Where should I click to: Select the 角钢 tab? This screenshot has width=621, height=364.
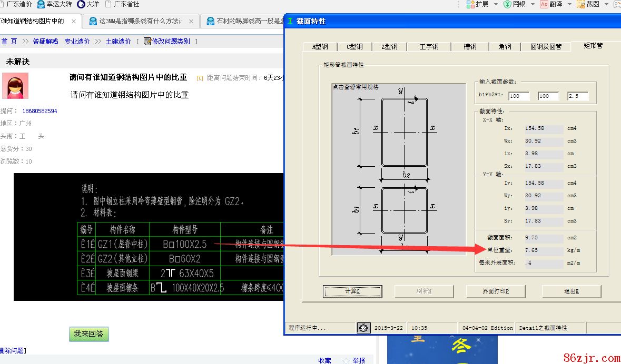point(505,47)
